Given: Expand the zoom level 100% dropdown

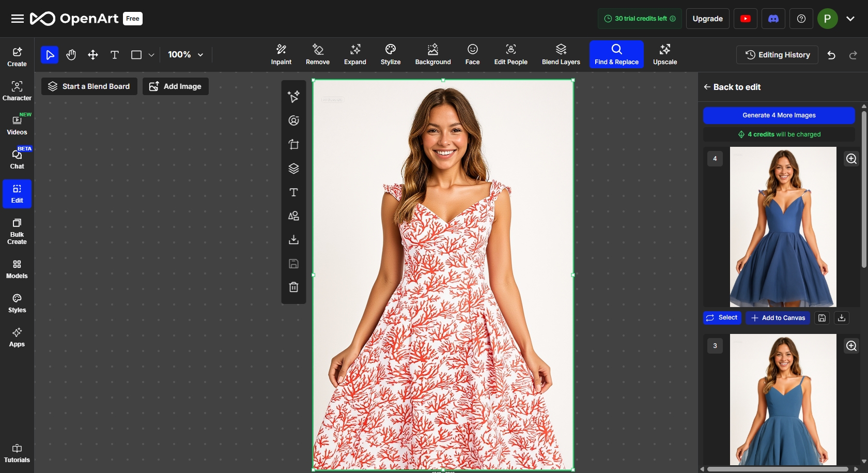Looking at the screenshot, I should click(x=185, y=55).
